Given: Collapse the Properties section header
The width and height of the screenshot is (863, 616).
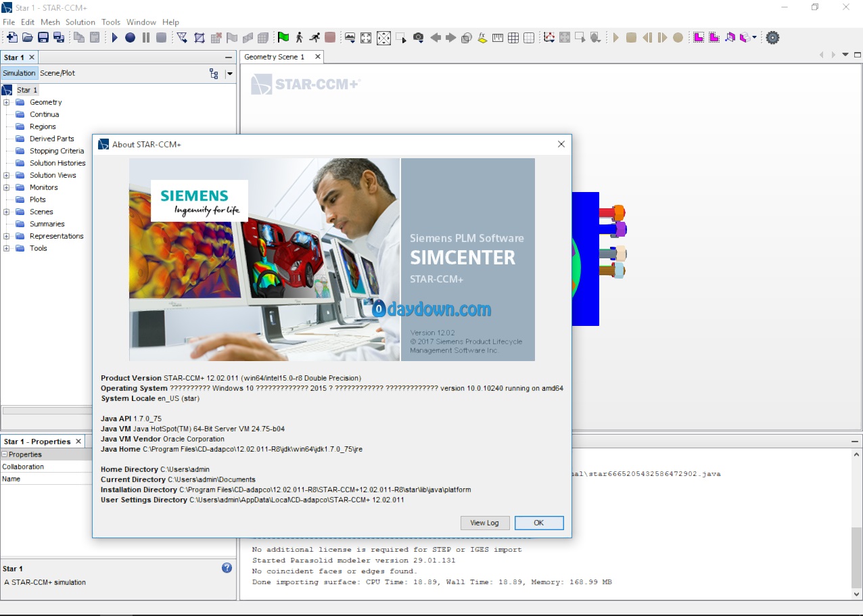Looking at the screenshot, I should 5,454.
